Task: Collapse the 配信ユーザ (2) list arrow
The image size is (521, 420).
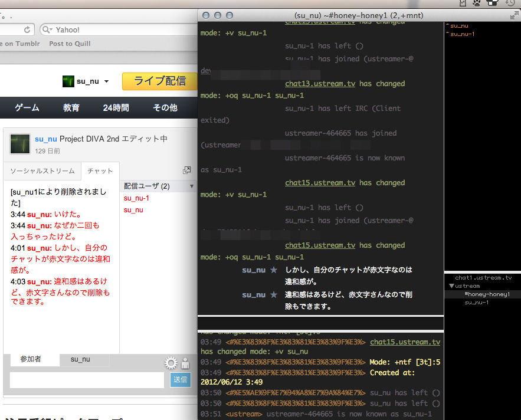Action: coord(192,186)
